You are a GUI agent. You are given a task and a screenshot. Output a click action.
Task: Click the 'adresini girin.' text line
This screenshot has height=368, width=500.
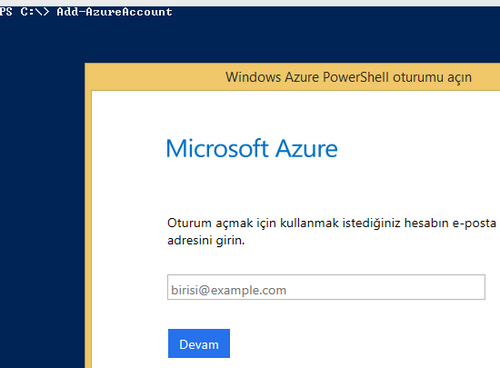point(206,240)
